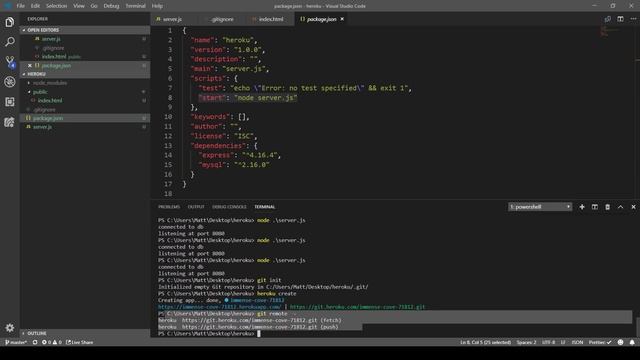
Task: Synchronize changes icon in status bar
Action: pyautogui.click(x=35, y=342)
